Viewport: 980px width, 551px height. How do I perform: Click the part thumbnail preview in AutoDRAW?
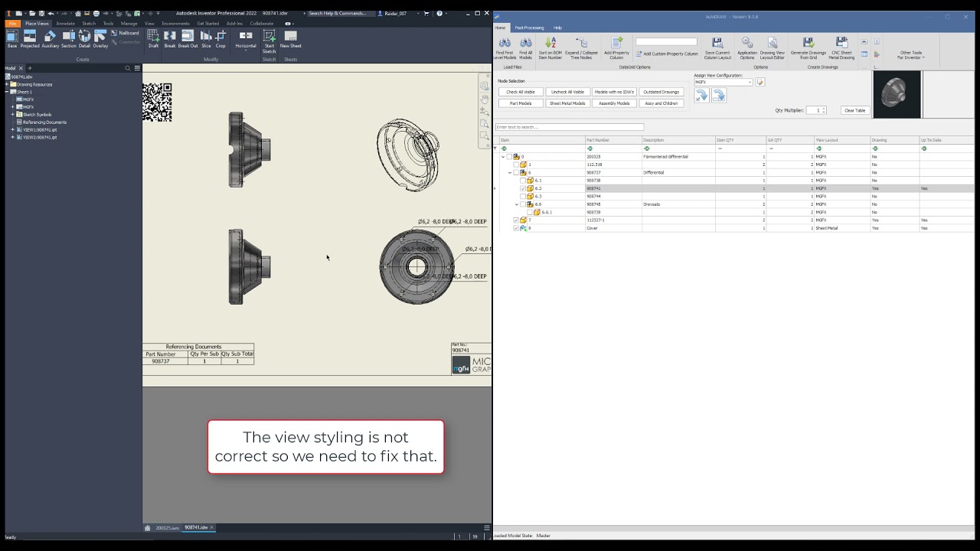(x=897, y=94)
